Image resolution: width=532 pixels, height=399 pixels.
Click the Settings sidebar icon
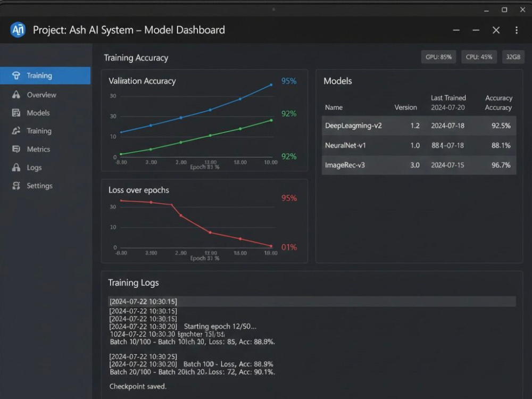16,186
